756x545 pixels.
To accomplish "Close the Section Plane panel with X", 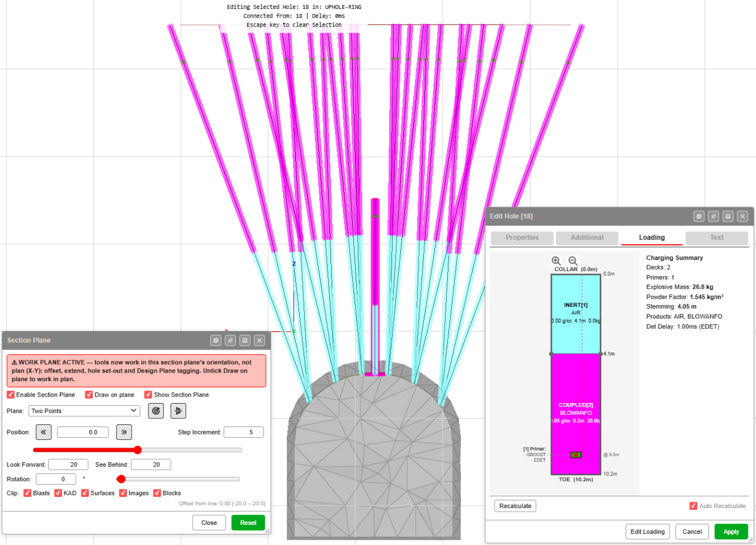I will [x=259, y=340].
